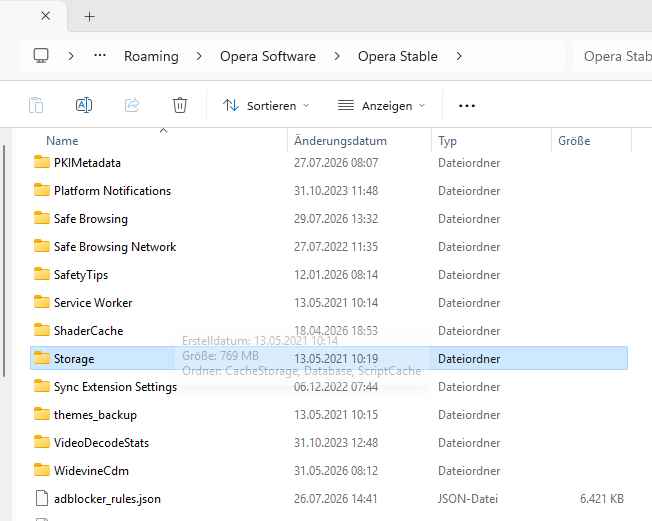Click the This PC monitor icon
The height and width of the screenshot is (521, 652).
[x=41, y=56]
